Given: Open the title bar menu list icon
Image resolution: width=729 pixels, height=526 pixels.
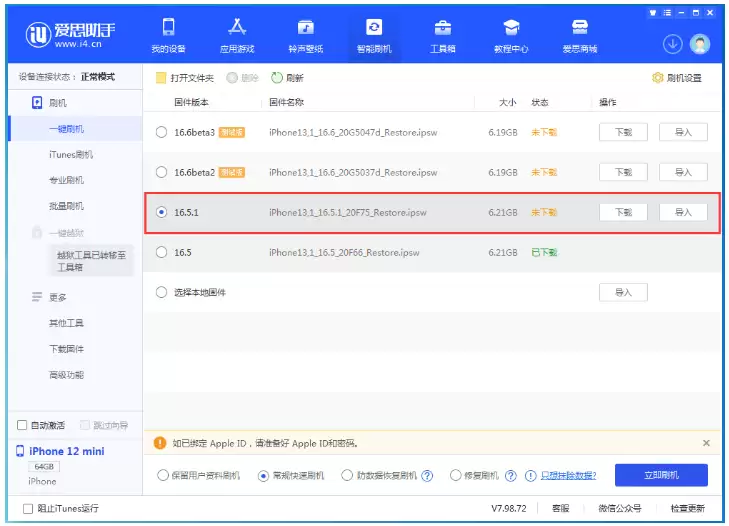Looking at the screenshot, I should (667, 13).
